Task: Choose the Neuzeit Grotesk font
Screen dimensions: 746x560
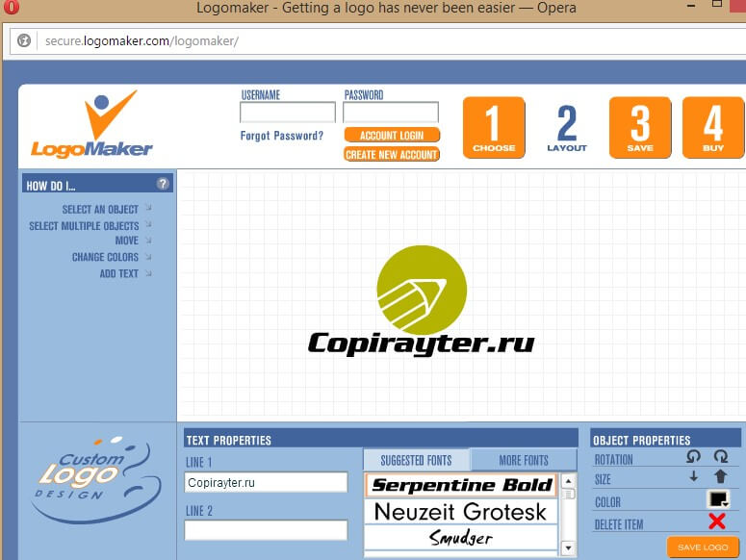Action: (x=461, y=512)
